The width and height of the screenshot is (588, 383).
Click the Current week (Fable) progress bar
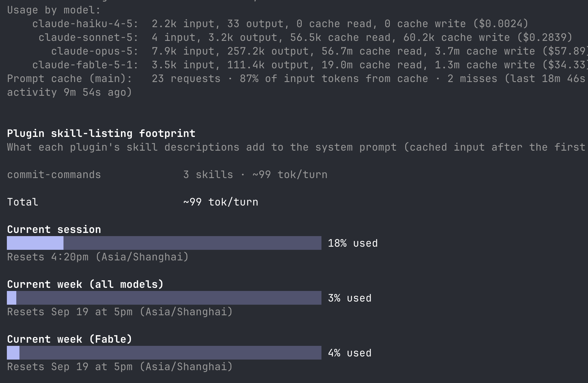tap(164, 353)
